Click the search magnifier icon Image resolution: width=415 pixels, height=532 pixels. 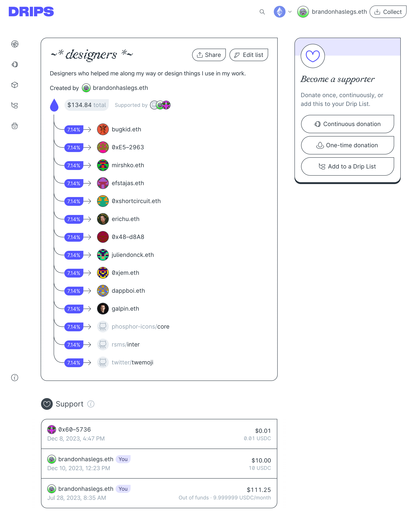pos(262,12)
